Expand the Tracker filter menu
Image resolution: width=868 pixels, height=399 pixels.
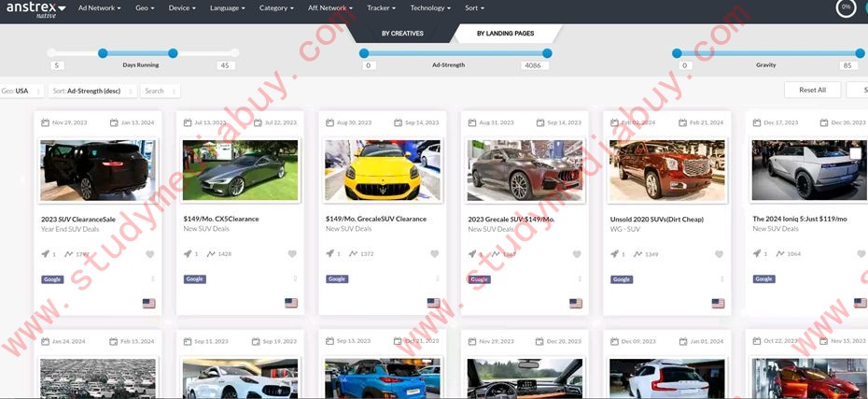click(382, 8)
